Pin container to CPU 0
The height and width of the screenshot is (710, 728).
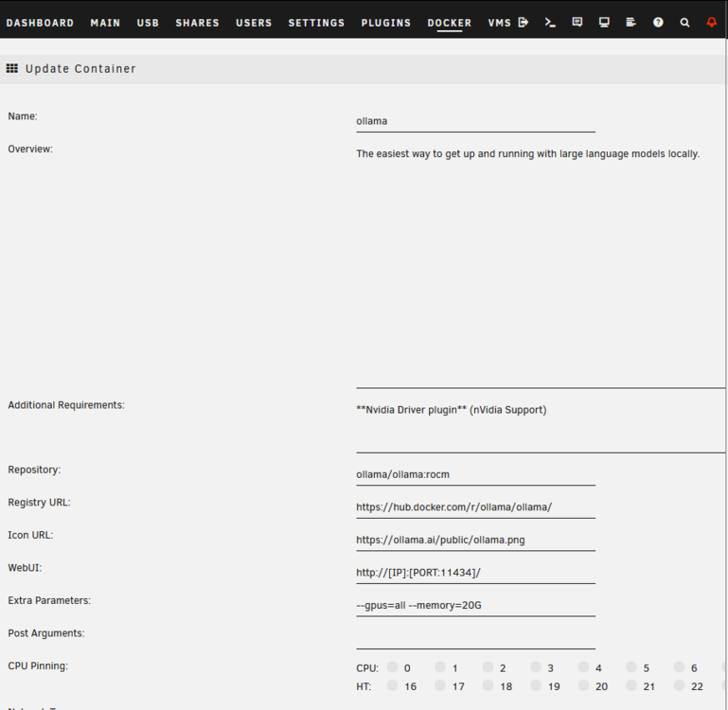coord(392,667)
